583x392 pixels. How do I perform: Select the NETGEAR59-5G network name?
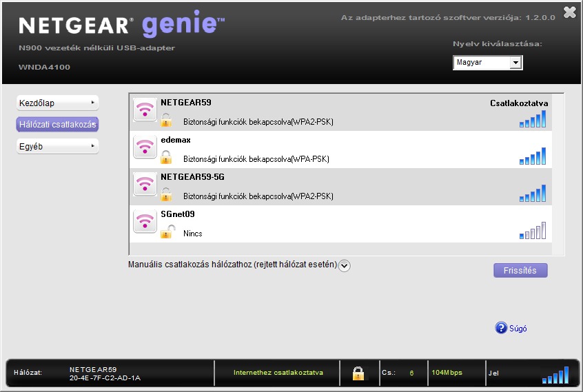click(192, 177)
